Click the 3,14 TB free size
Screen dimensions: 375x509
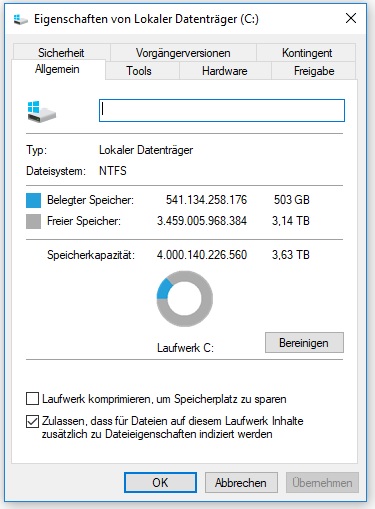pyautogui.click(x=291, y=221)
